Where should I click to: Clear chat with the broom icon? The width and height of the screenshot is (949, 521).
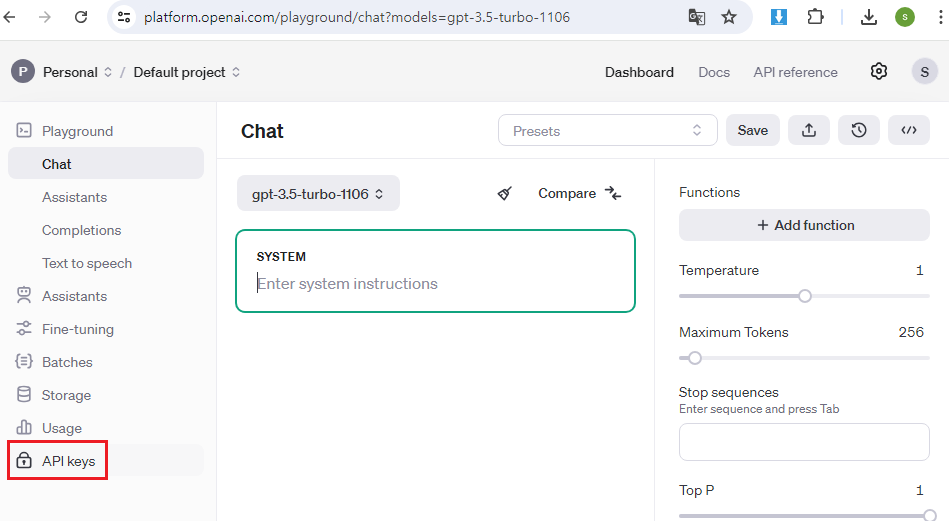504,194
